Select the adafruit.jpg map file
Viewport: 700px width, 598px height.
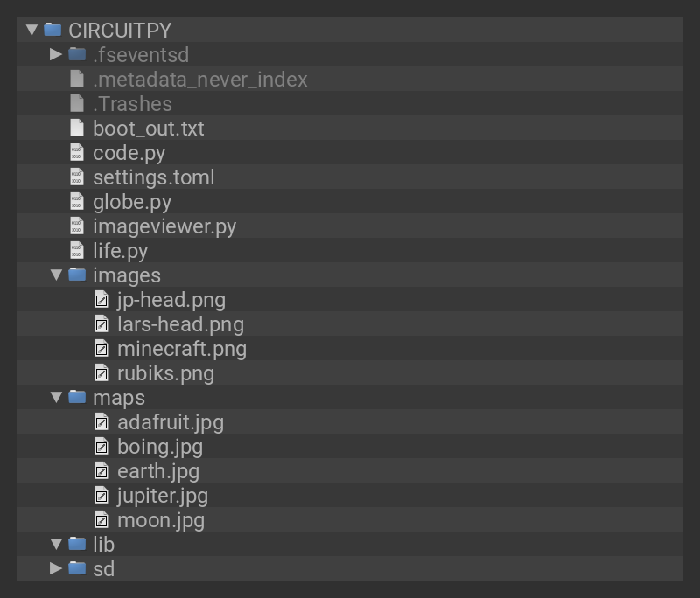tap(171, 421)
